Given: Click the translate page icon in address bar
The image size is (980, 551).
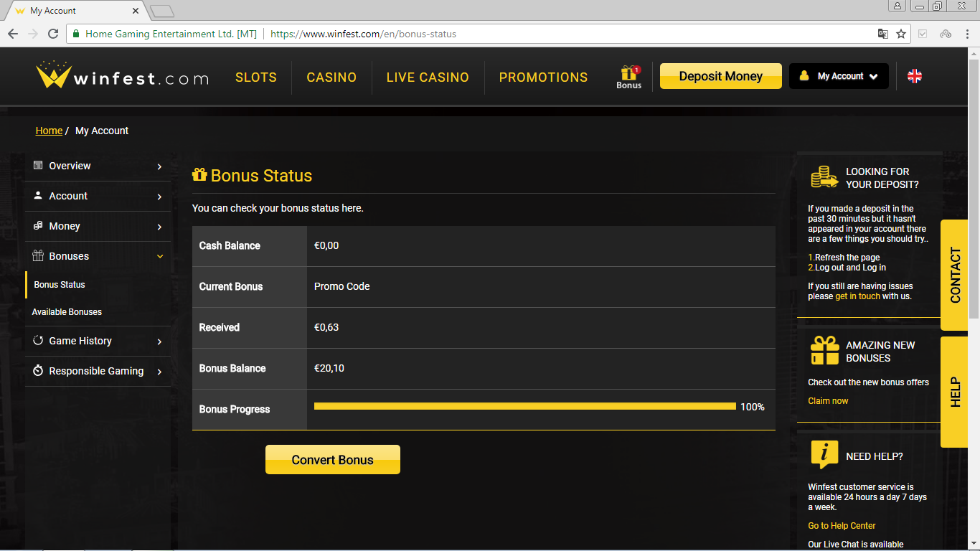Looking at the screenshot, I should [883, 34].
